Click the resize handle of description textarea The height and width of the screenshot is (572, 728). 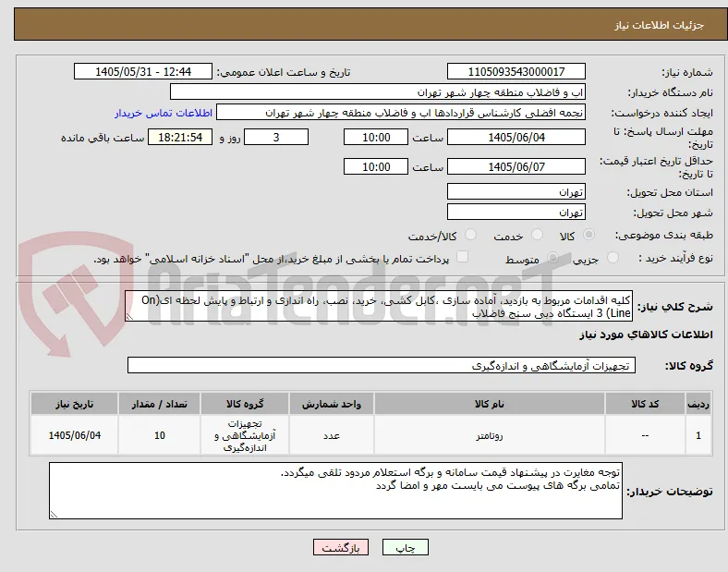tap(129, 317)
